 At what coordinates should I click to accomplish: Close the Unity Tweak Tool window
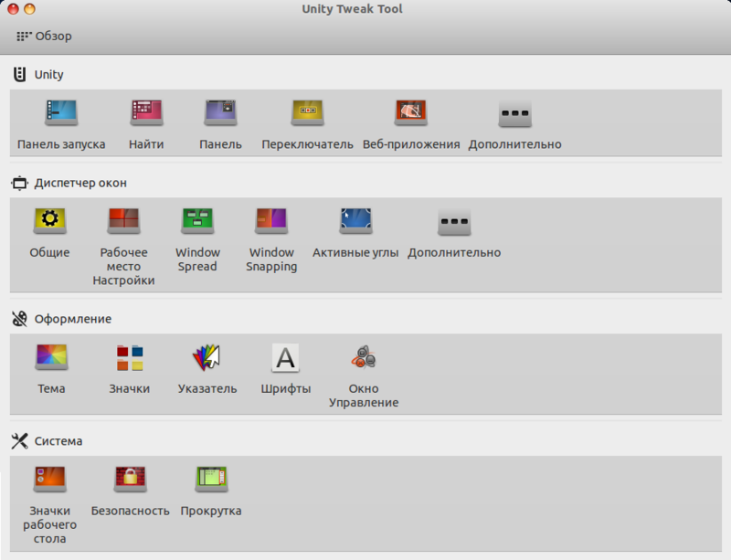[x=13, y=8]
